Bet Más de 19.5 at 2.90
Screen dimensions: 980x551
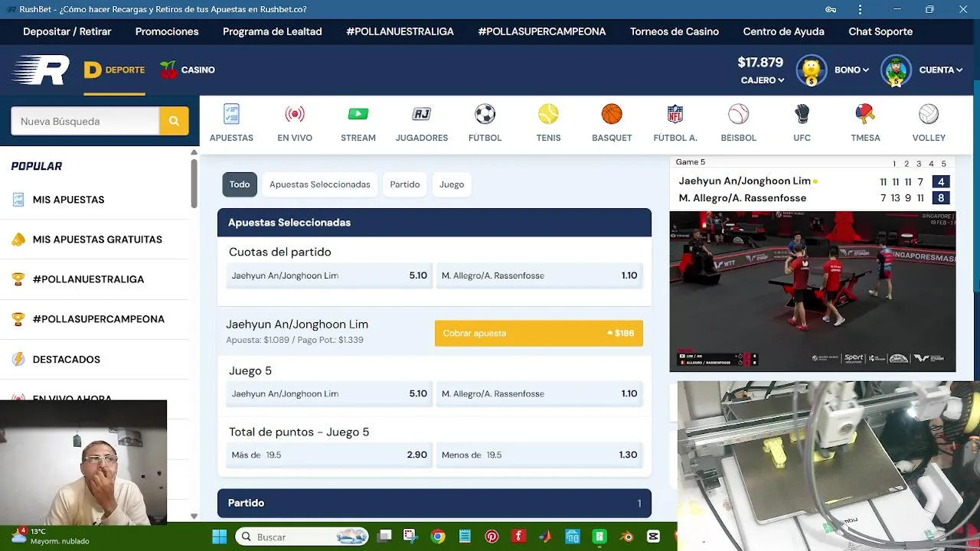point(329,455)
